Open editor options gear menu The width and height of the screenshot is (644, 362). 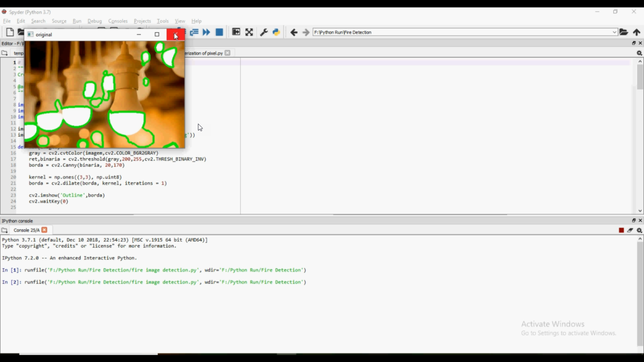(639, 53)
